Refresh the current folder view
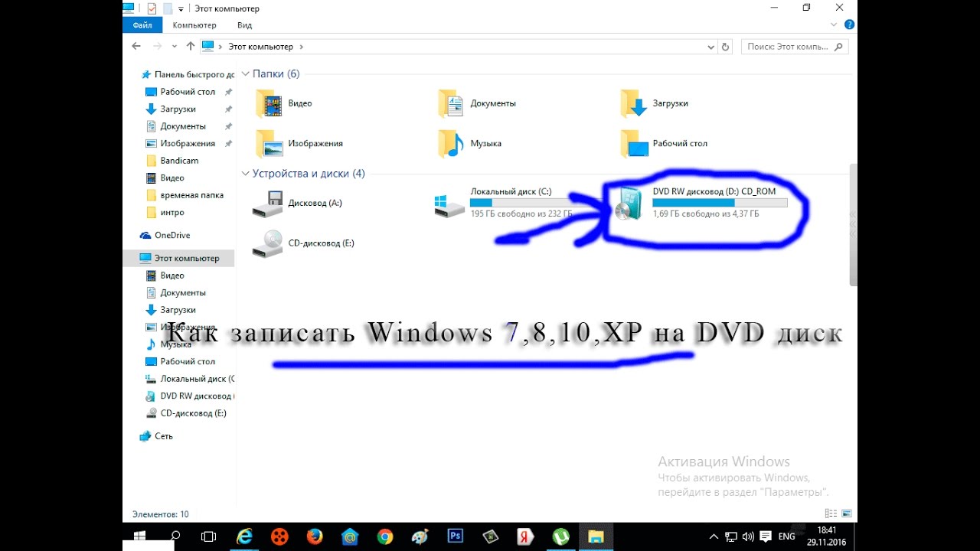Viewport: 980px width, 551px height. coord(726,47)
